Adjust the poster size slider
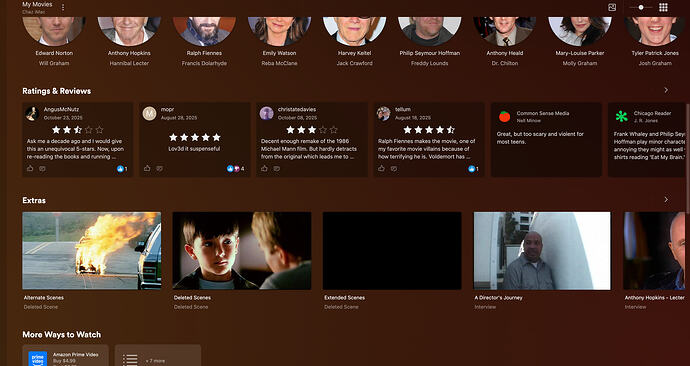This screenshot has height=366, width=690. (641, 7)
